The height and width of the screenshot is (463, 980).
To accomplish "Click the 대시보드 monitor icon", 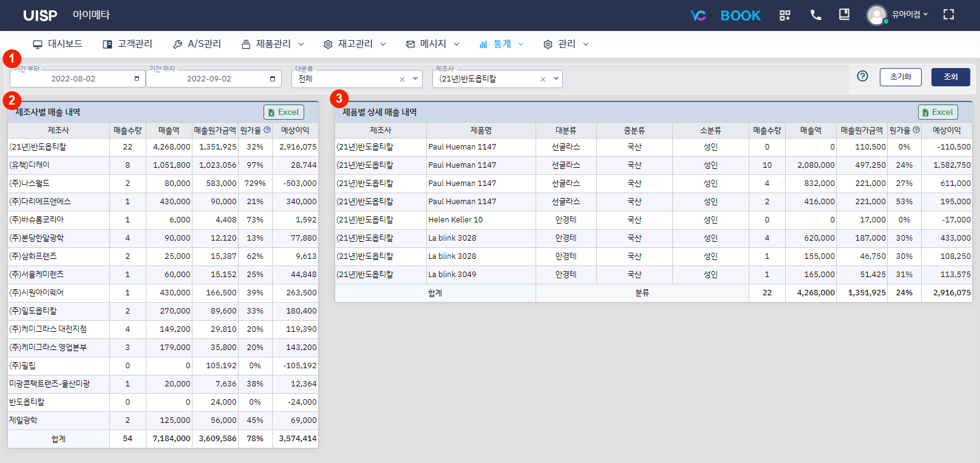I will point(38,44).
